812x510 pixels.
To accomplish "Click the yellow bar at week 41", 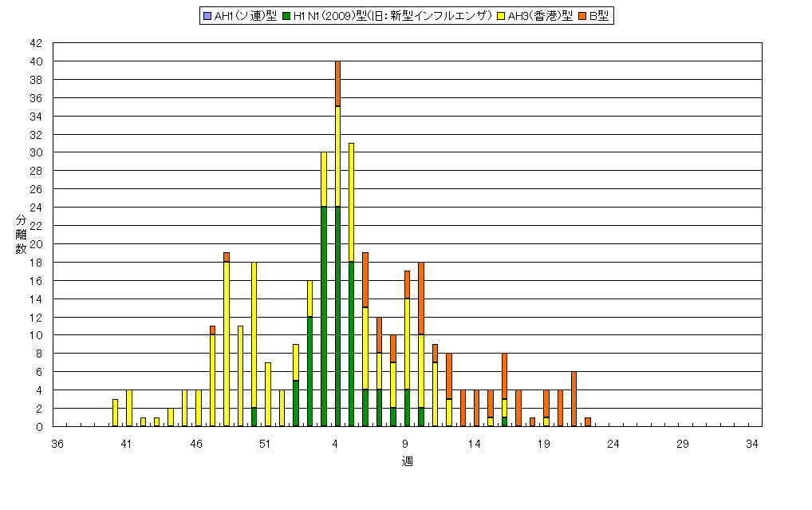I will pyautogui.click(x=129, y=408).
